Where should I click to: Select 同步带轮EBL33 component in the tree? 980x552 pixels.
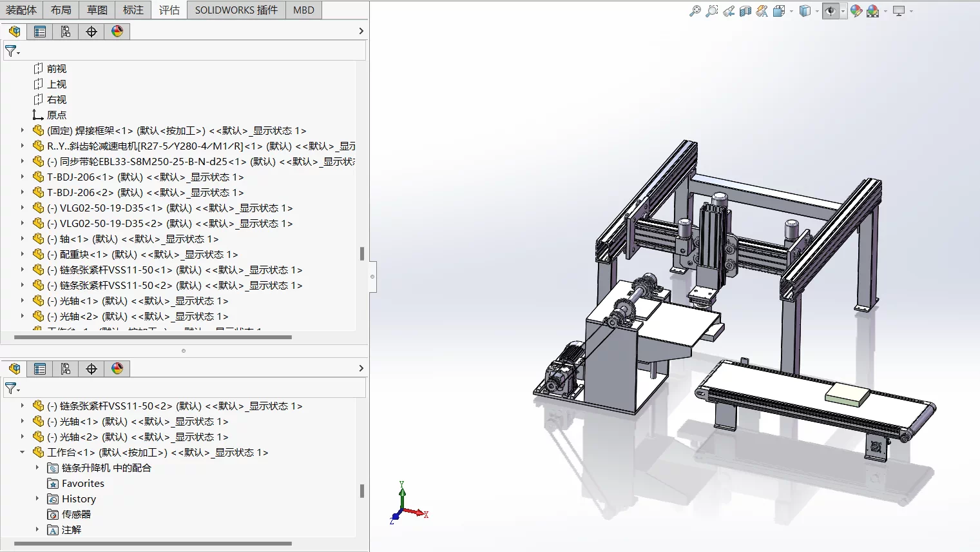click(194, 161)
